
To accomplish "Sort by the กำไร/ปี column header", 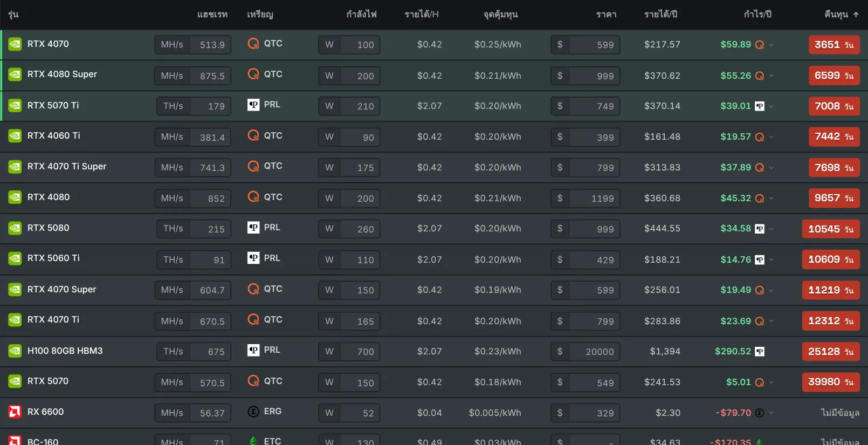I will [757, 14].
